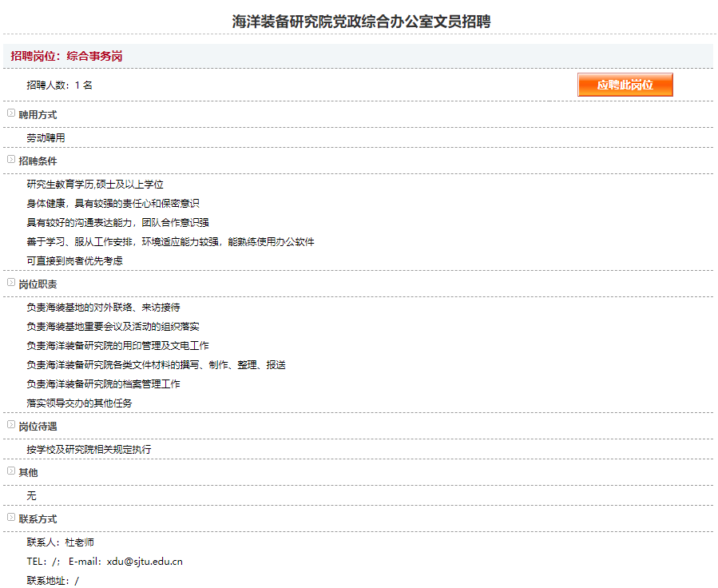Click the line 负责海洋装备研究院的用印管理及文电工作
The width and height of the screenshot is (718, 588).
tap(117, 346)
